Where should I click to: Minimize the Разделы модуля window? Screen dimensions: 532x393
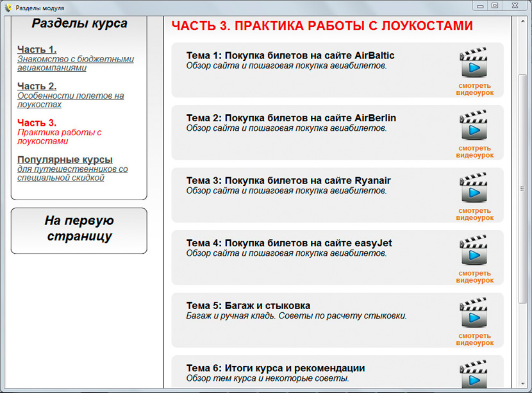[x=480, y=6]
